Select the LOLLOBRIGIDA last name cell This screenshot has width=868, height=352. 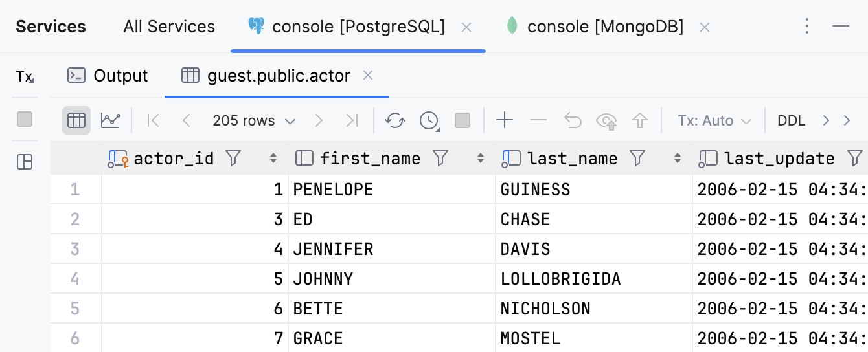[x=560, y=279]
